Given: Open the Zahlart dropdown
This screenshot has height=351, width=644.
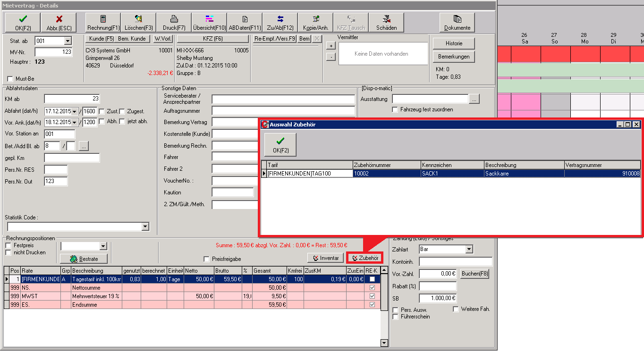Looking at the screenshot, I should click(469, 249).
